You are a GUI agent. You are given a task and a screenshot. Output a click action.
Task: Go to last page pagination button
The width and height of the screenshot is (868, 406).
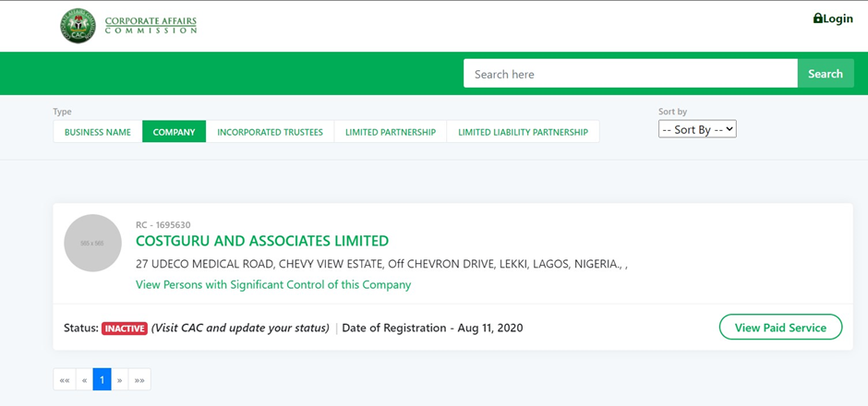(x=139, y=380)
